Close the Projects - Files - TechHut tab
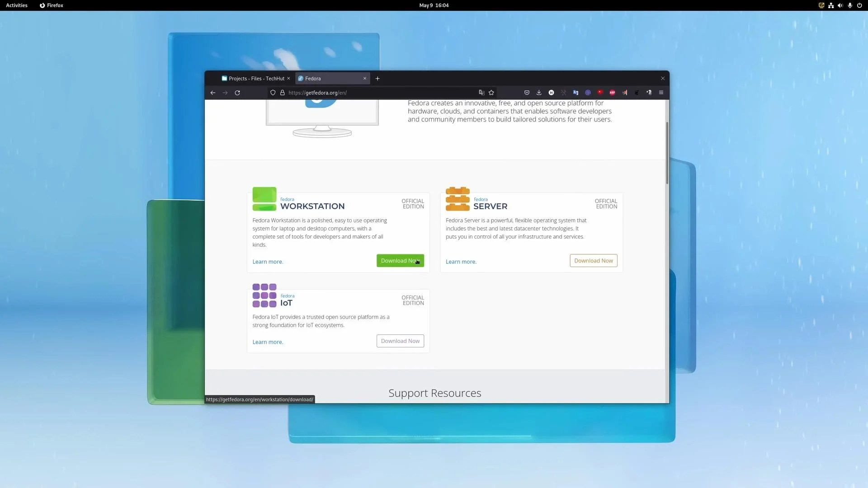This screenshot has width=868, height=488. (288, 79)
